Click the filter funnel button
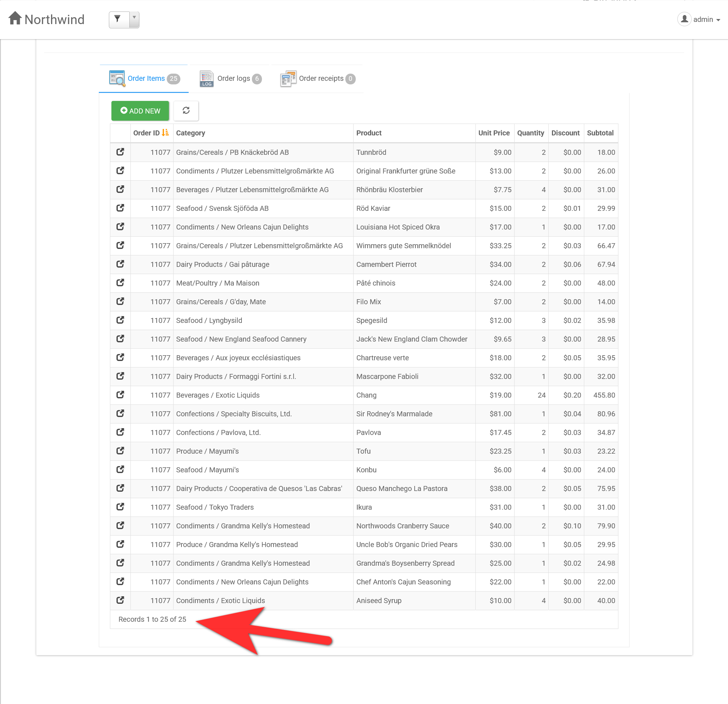 (x=118, y=19)
